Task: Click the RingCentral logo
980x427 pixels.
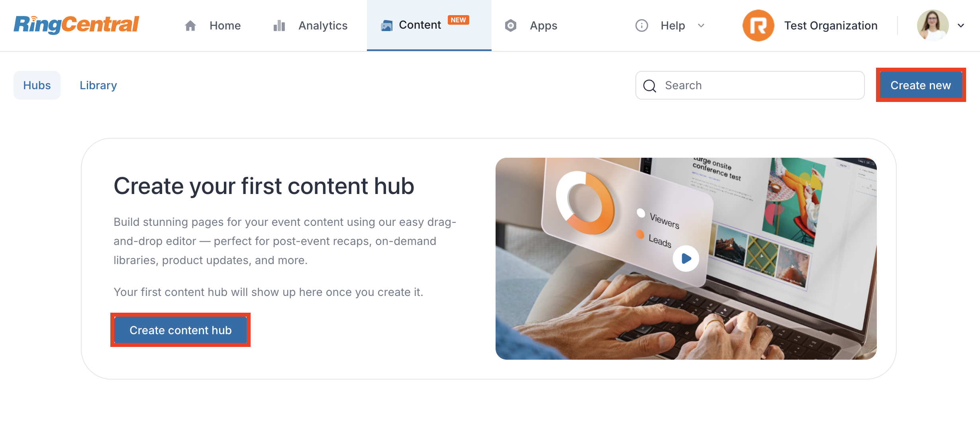Action: [76, 25]
